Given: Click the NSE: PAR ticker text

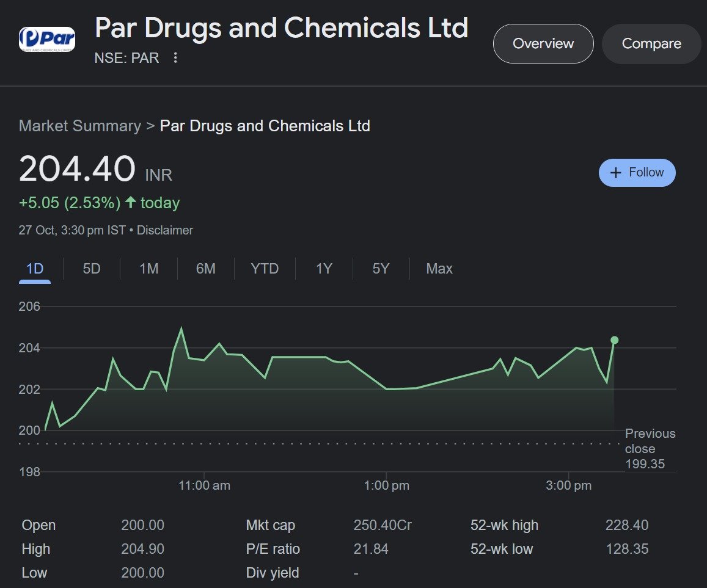Looking at the screenshot, I should tap(126, 58).
